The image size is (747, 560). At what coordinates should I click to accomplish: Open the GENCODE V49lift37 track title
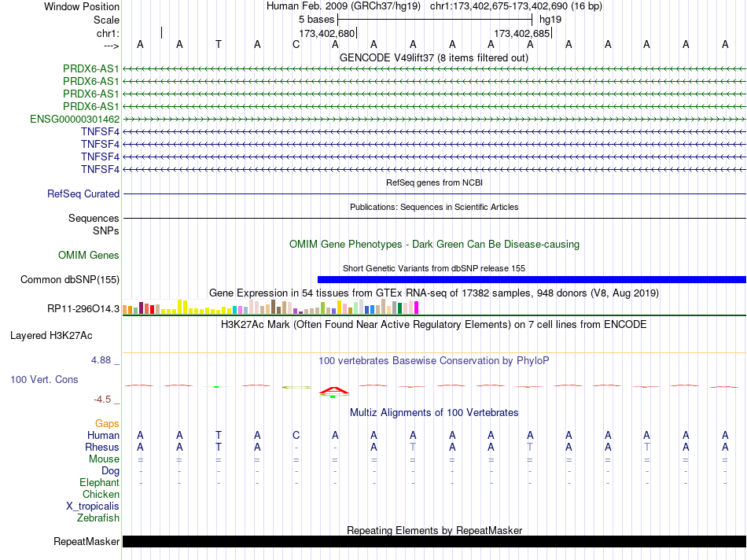434,57
